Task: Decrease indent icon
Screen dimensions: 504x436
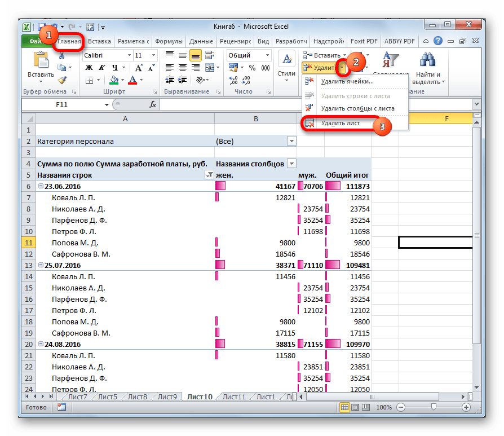Action: pyautogui.click(x=170, y=80)
